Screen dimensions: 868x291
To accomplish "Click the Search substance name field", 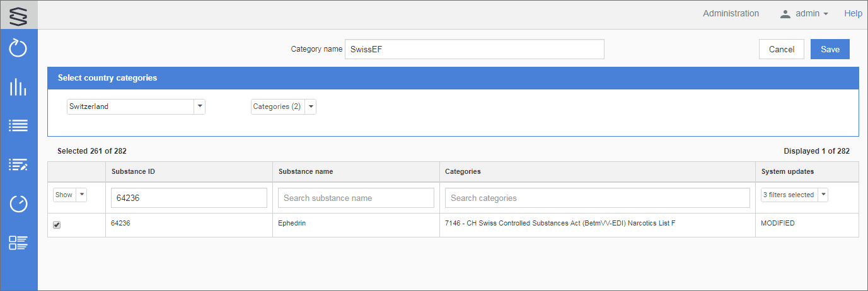I will tap(356, 198).
